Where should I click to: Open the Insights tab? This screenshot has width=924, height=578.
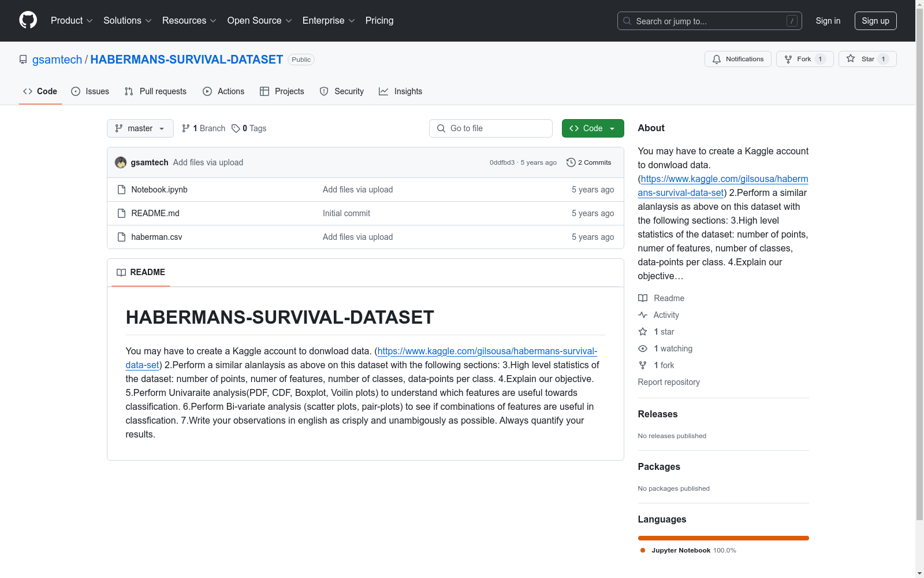401,91
